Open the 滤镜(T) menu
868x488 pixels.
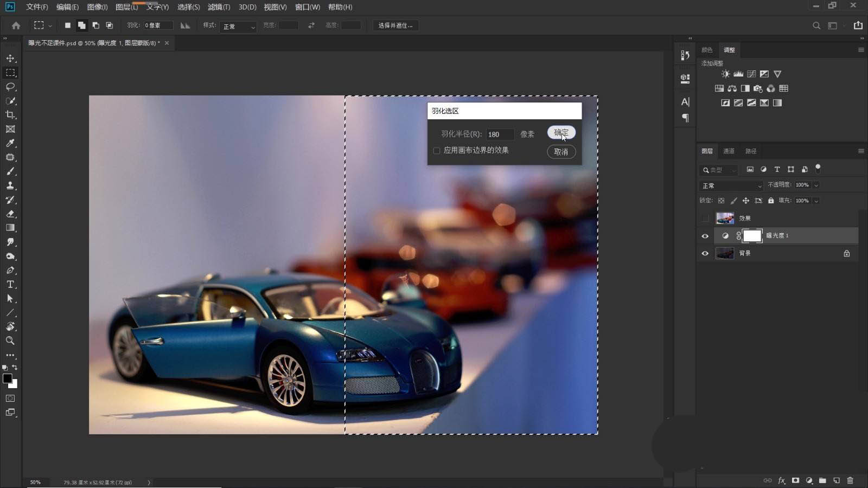tap(219, 7)
